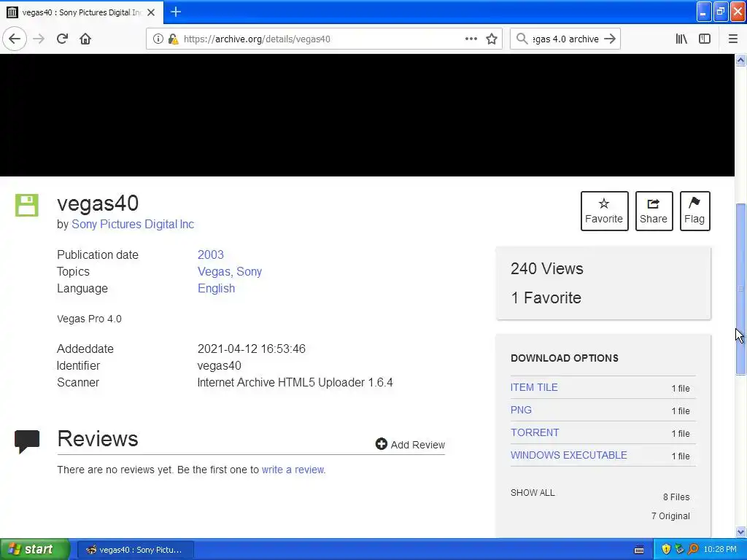Click the vertical scrollbar thumb
The height and width of the screenshot is (560, 747).
tap(740, 289)
